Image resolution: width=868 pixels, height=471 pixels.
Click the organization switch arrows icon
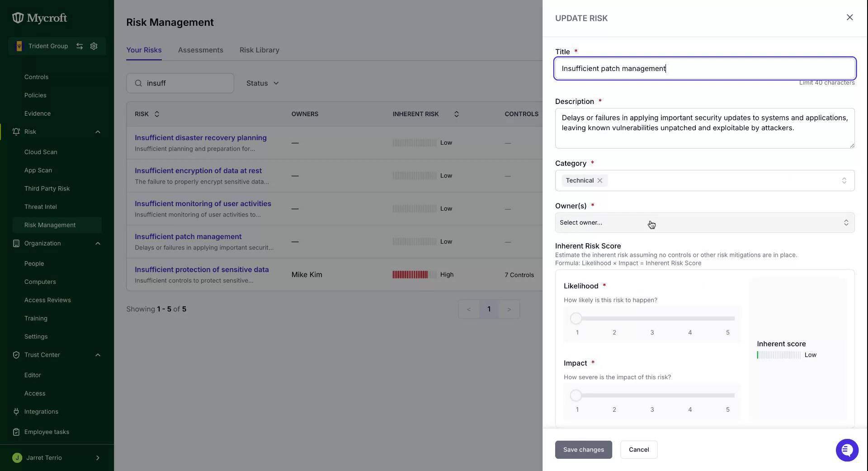coord(80,46)
